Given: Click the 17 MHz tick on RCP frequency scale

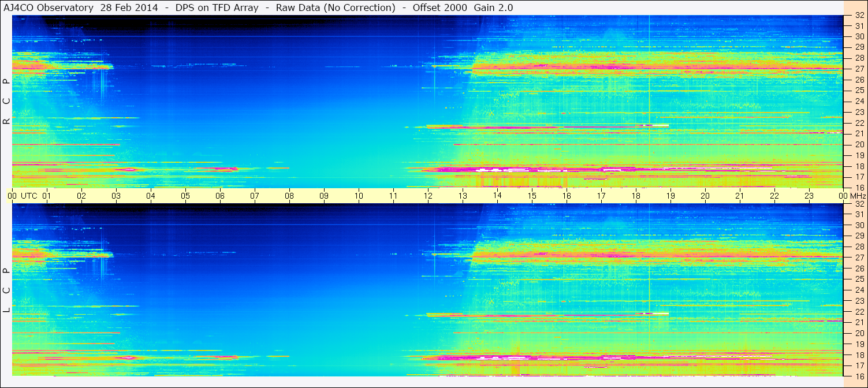Looking at the screenshot, I should [x=859, y=177].
